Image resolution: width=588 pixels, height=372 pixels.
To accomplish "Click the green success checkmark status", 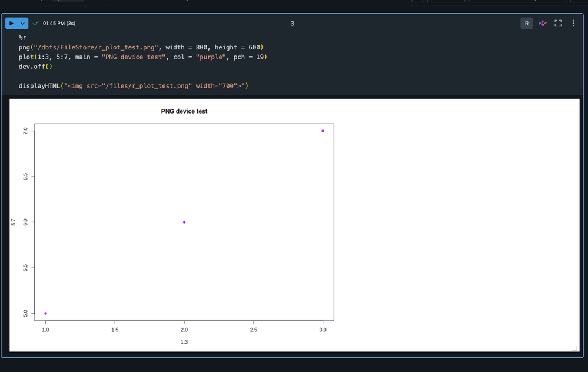I will point(36,24).
